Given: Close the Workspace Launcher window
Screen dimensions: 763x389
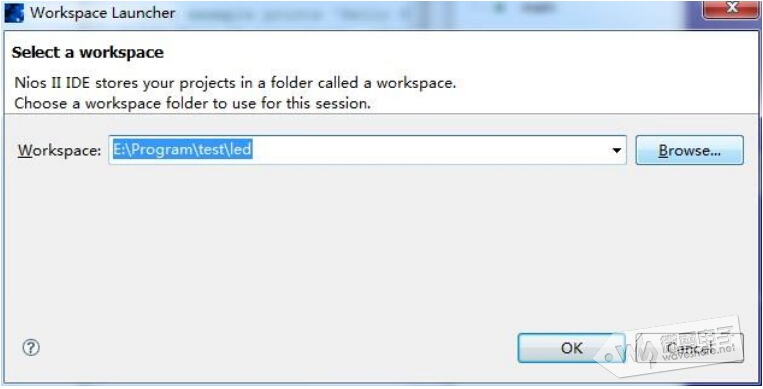Looking at the screenshot, I should pos(732,8).
